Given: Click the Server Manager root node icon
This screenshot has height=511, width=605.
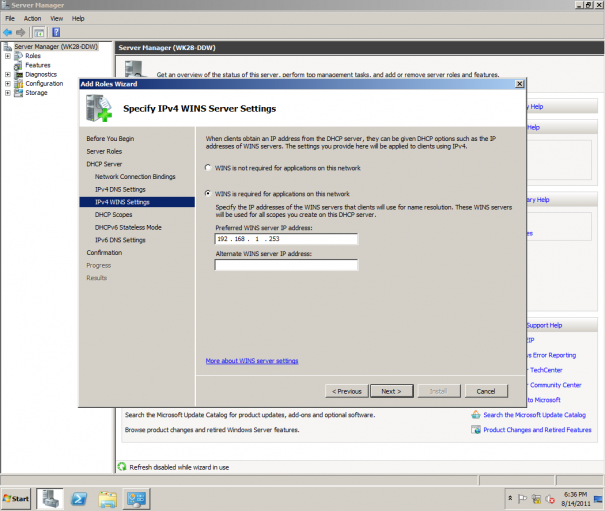Looking at the screenshot, I should coord(8,47).
